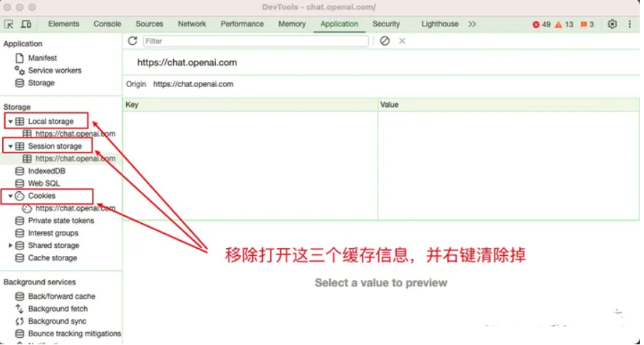Open DevTools settings gear
This screenshot has height=345, width=644.
pos(612,24)
